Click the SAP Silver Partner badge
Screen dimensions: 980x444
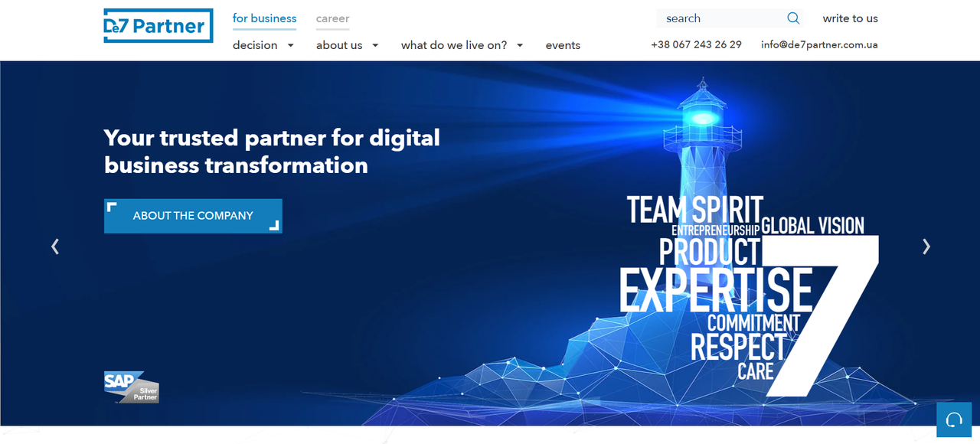tap(132, 387)
